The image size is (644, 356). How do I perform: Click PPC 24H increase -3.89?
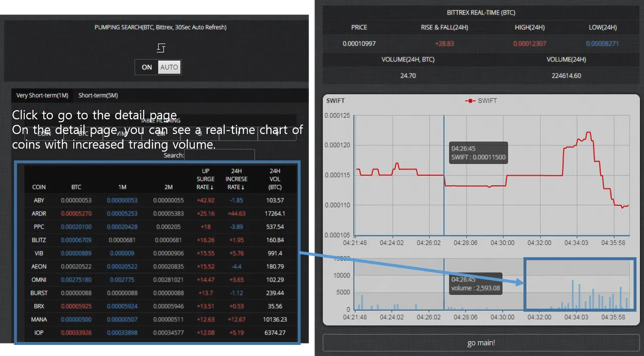click(x=236, y=227)
